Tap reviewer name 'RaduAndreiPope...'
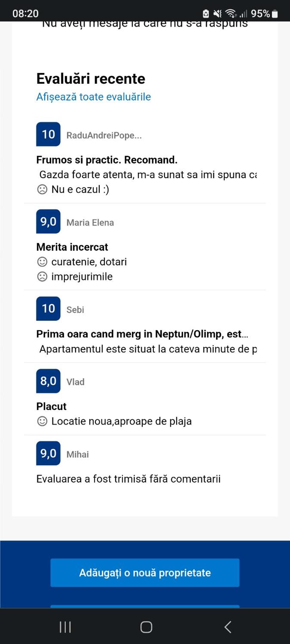This screenshot has height=644, width=290. pos(104,135)
